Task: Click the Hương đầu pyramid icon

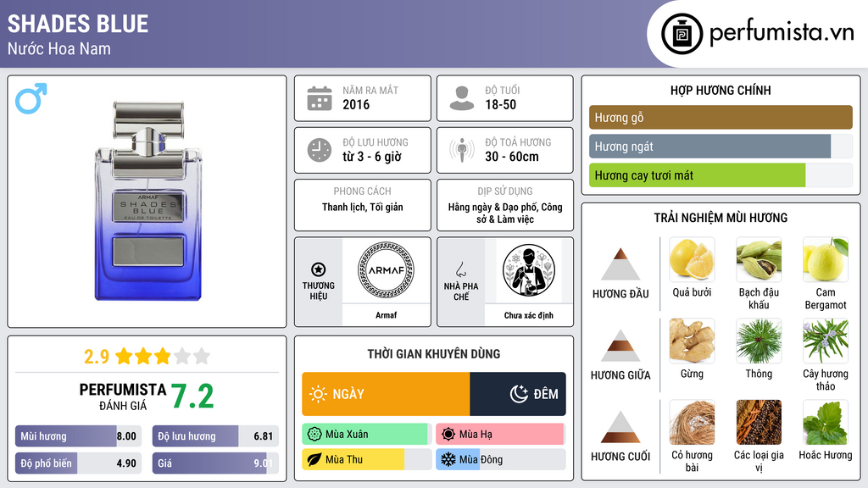Action: [x=620, y=264]
